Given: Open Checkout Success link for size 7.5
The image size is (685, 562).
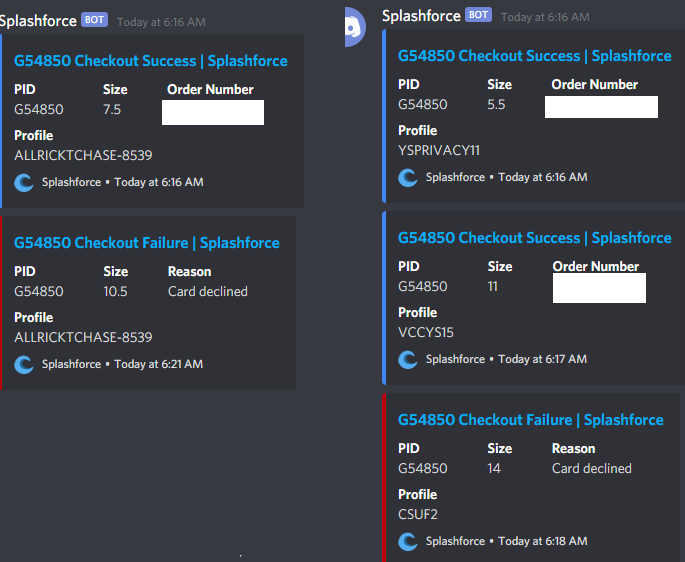Looking at the screenshot, I should pos(151,61).
